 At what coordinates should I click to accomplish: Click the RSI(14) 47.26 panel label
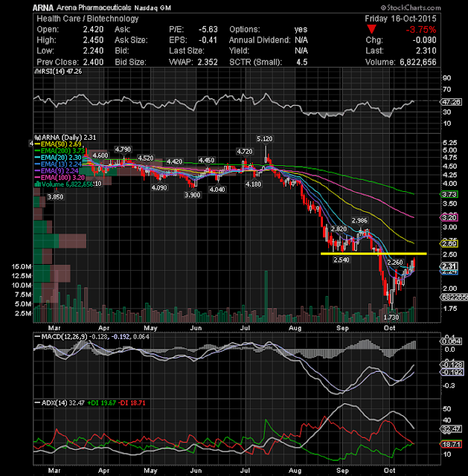[x=59, y=71]
